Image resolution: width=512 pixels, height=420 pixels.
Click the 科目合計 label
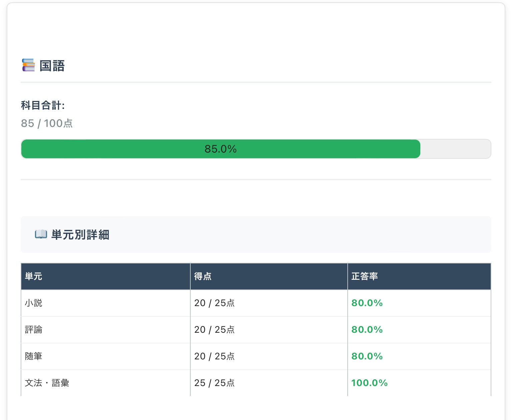[x=43, y=106]
